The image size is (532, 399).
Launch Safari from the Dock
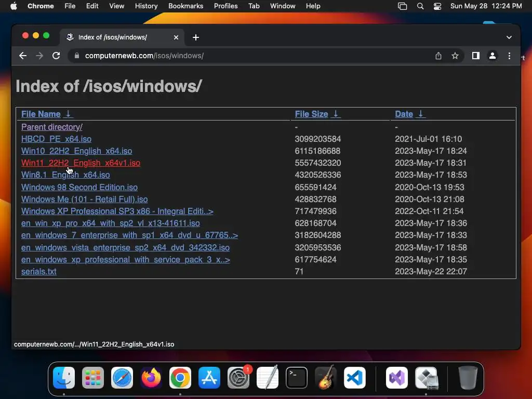coord(122,378)
